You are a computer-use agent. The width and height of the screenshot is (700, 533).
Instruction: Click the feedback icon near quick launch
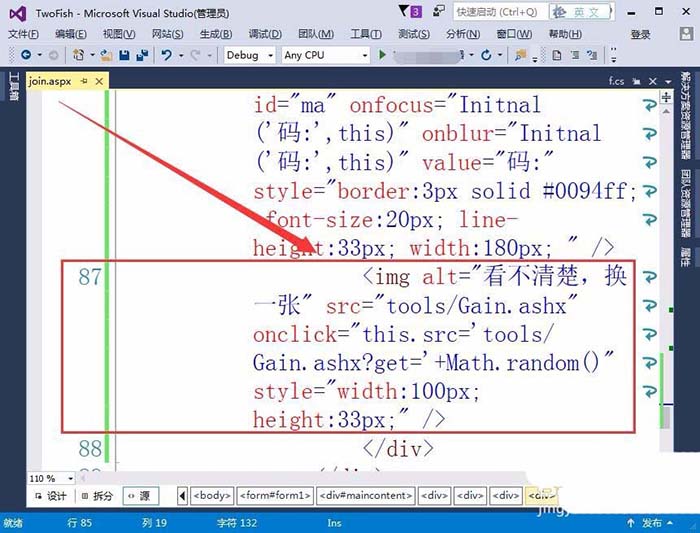click(x=439, y=11)
